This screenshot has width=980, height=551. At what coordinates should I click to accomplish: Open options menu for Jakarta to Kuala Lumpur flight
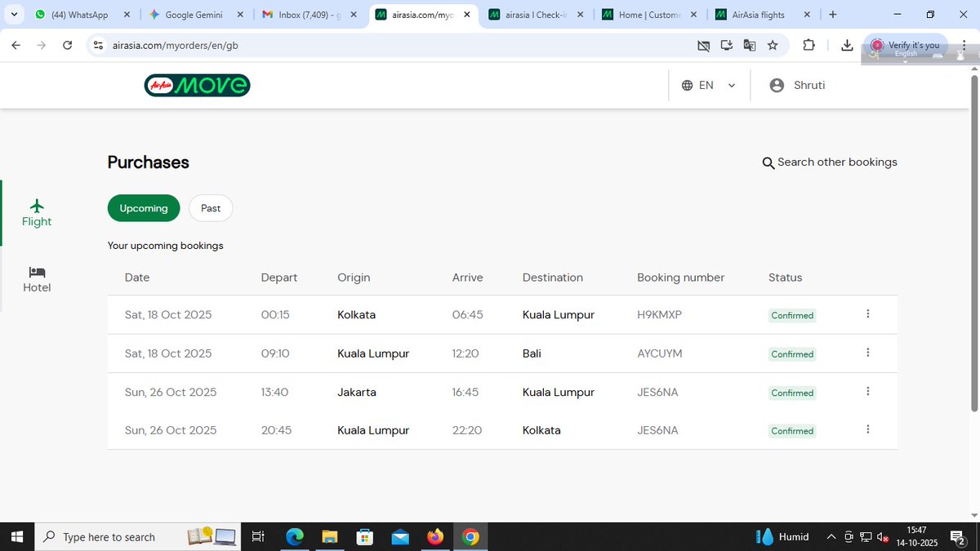[x=867, y=392]
